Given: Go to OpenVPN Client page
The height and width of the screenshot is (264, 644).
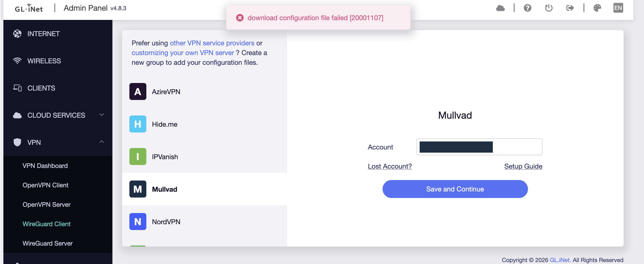Looking at the screenshot, I should [x=45, y=185].
